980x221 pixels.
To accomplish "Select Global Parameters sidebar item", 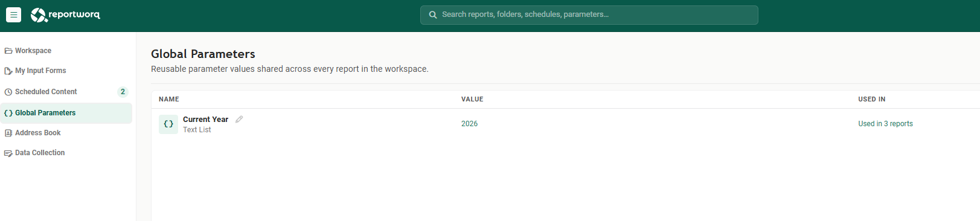I will (66, 113).
